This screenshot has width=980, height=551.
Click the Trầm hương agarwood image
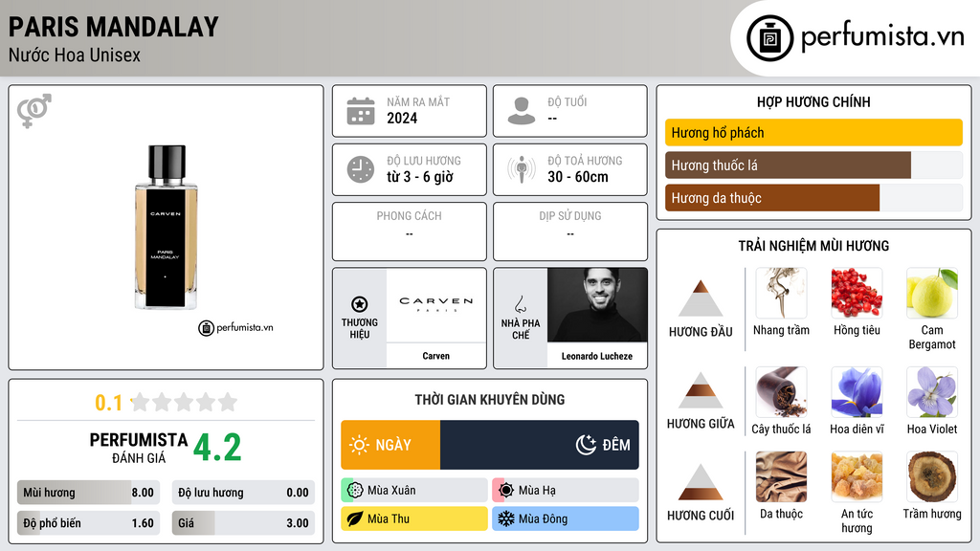[932, 476]
